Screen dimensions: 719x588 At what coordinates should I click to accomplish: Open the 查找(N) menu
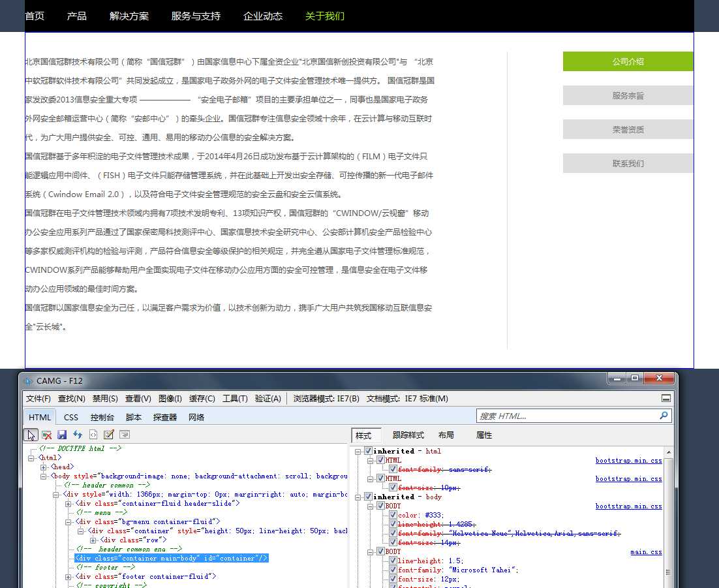[72, 399]
